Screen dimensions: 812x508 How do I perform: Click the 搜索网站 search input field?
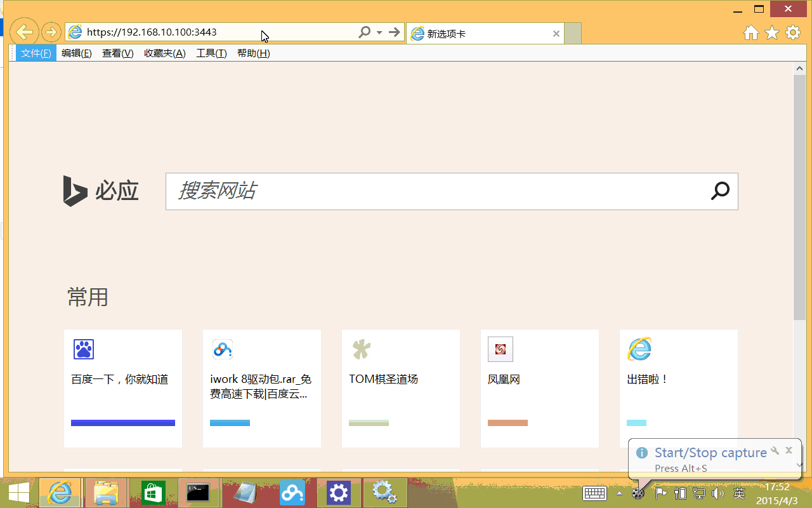438,191
